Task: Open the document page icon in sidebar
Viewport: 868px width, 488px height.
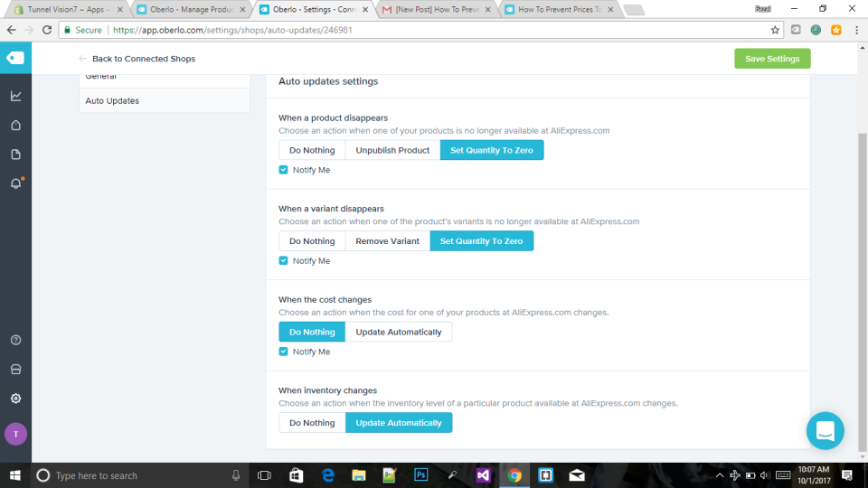Action: (15, 155)
